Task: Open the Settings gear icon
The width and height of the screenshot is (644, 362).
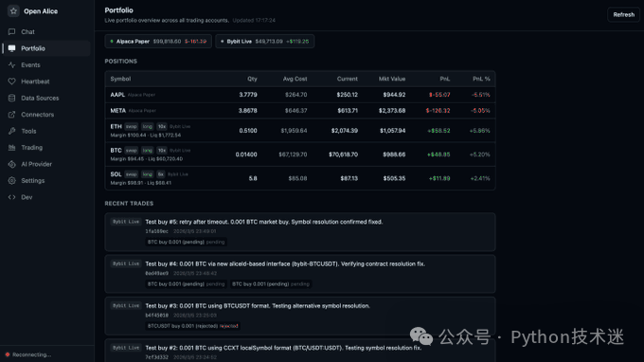Action: 12,180
